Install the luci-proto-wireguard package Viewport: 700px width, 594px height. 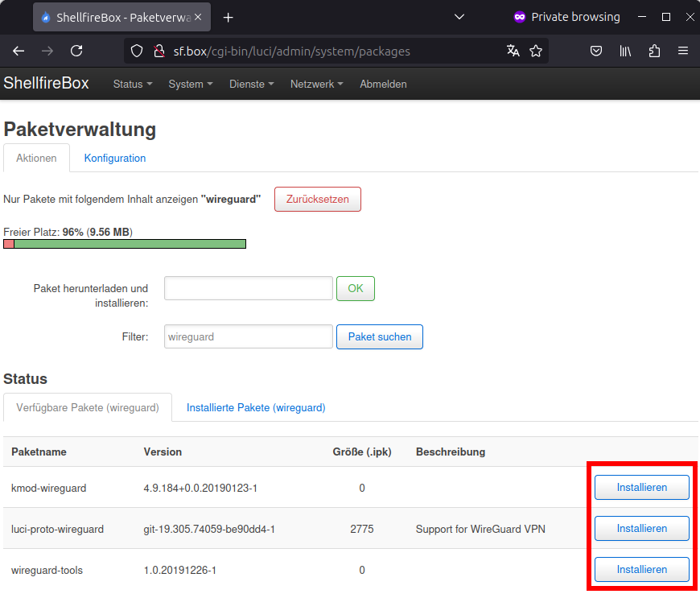pos(641,528)
